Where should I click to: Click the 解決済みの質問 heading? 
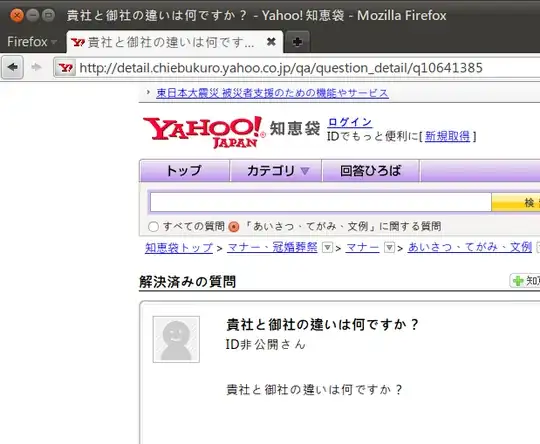[187, 282]
